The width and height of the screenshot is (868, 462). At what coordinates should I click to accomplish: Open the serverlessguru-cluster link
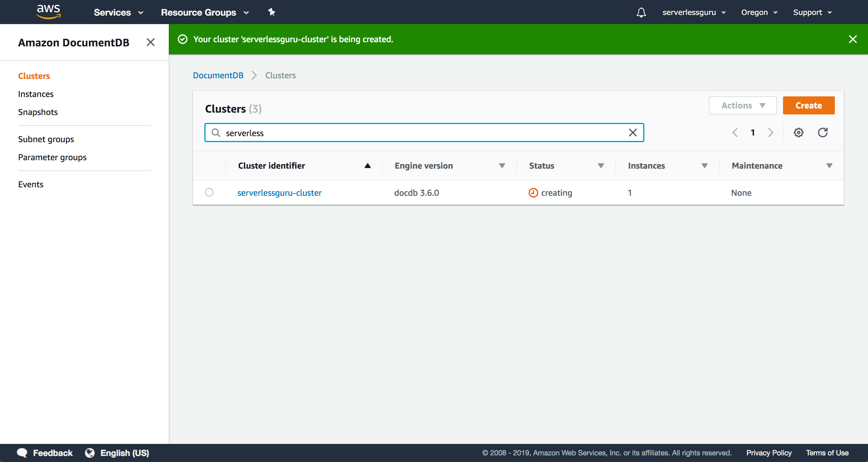(279, 193)
